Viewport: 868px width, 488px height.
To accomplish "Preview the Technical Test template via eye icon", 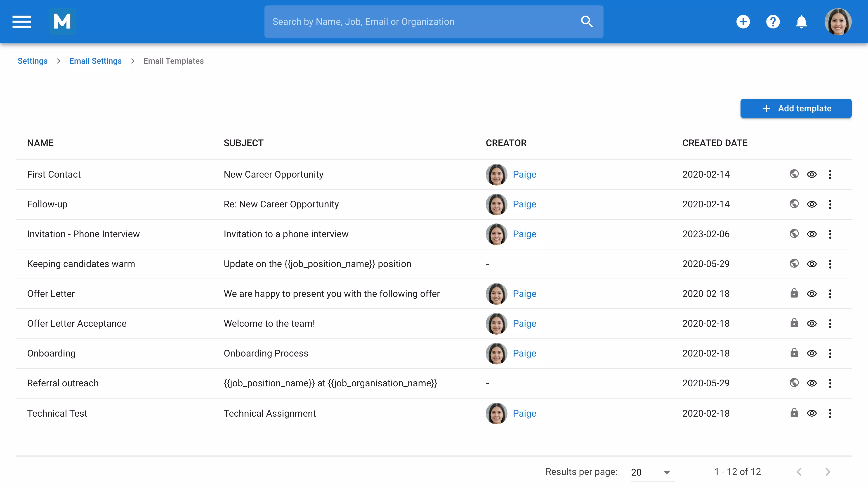I will coord(812,413).
